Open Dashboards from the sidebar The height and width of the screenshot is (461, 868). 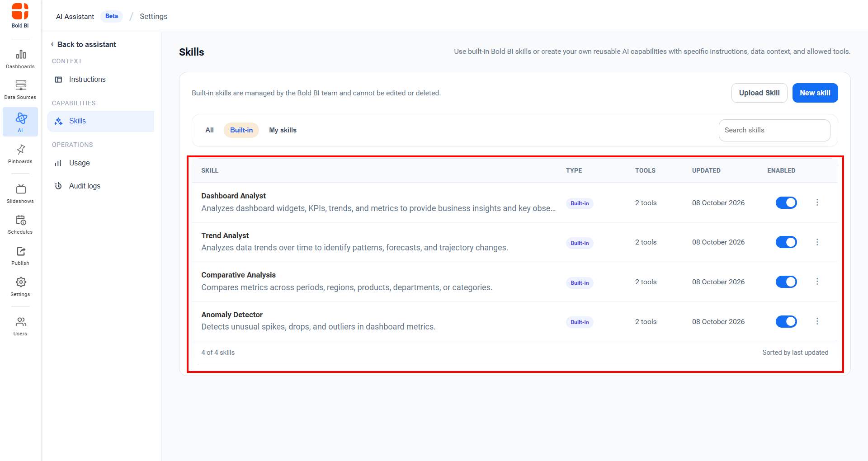click(20, 59)
